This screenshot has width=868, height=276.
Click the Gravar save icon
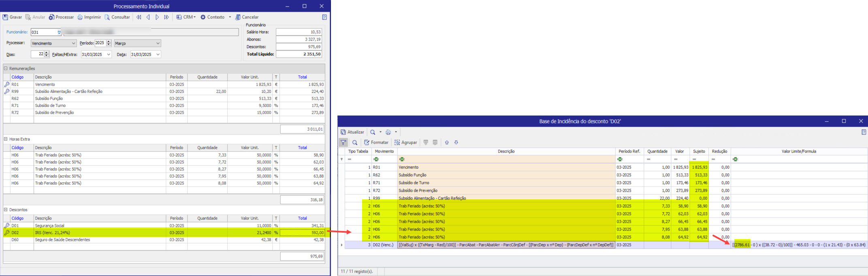(5, 17)
